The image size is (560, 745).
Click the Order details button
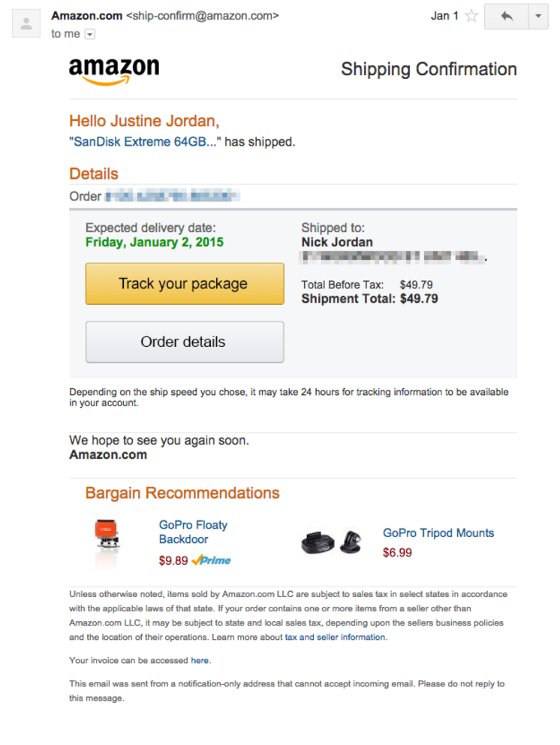tap(184, 342)
